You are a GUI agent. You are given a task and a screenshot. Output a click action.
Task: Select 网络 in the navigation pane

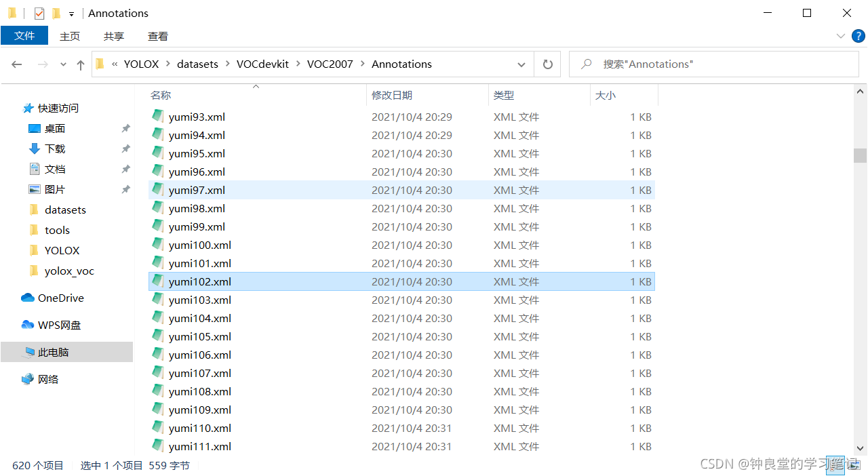click(47, 379)
